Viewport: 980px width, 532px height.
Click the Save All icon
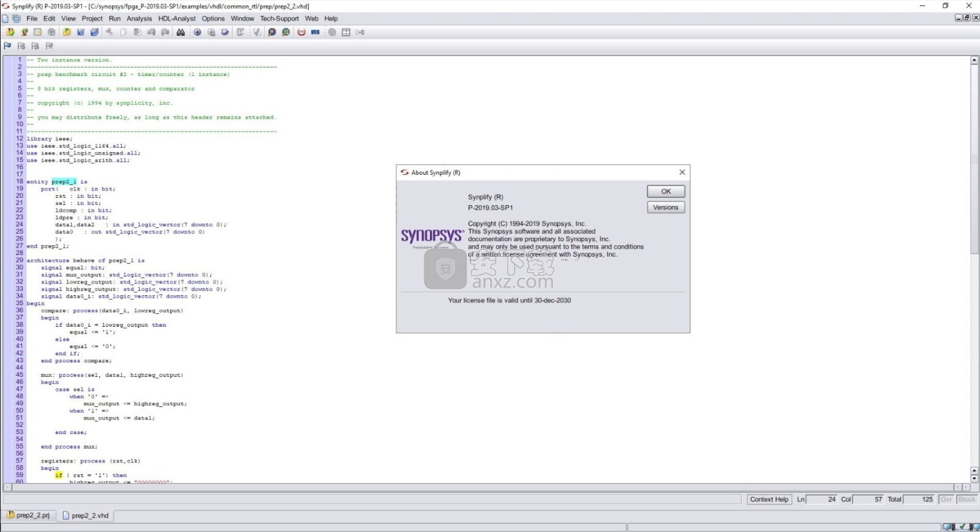[95, 32]
